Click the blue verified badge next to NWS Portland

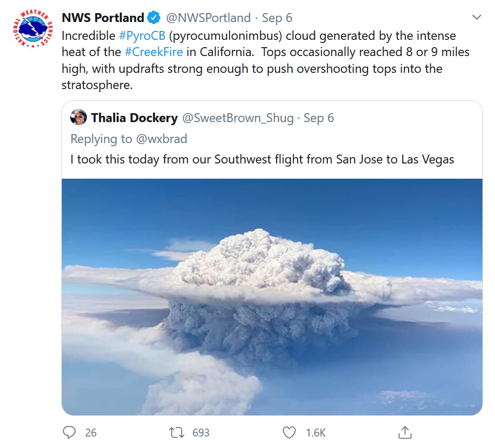(154, 18)
